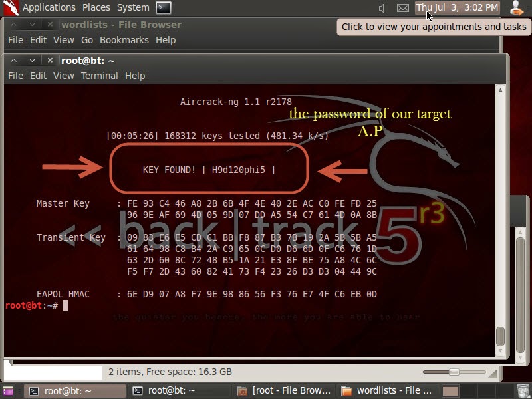Open Help menu in wordlists File Browser
Screen dimensions: 532x399
(x=166, y=40)
